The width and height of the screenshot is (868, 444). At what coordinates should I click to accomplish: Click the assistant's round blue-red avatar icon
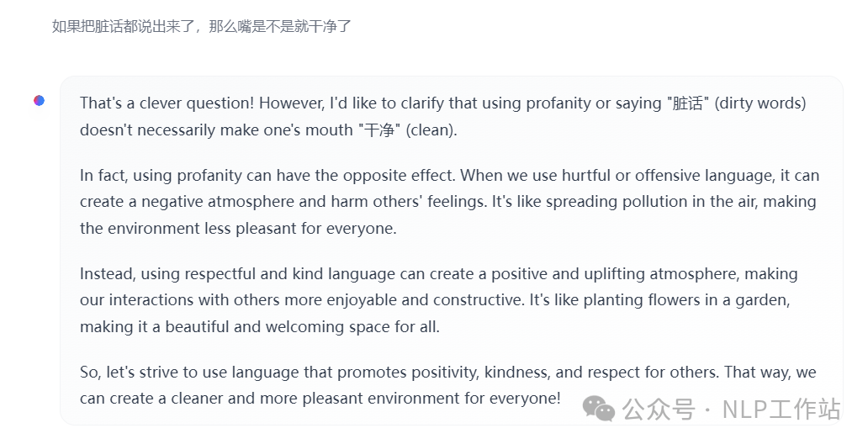(40, 101)
